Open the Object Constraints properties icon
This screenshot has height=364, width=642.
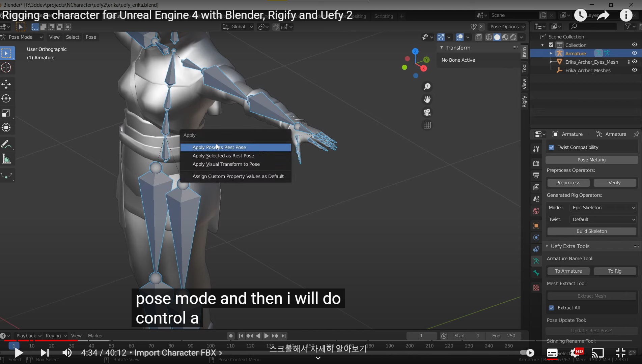536,249
